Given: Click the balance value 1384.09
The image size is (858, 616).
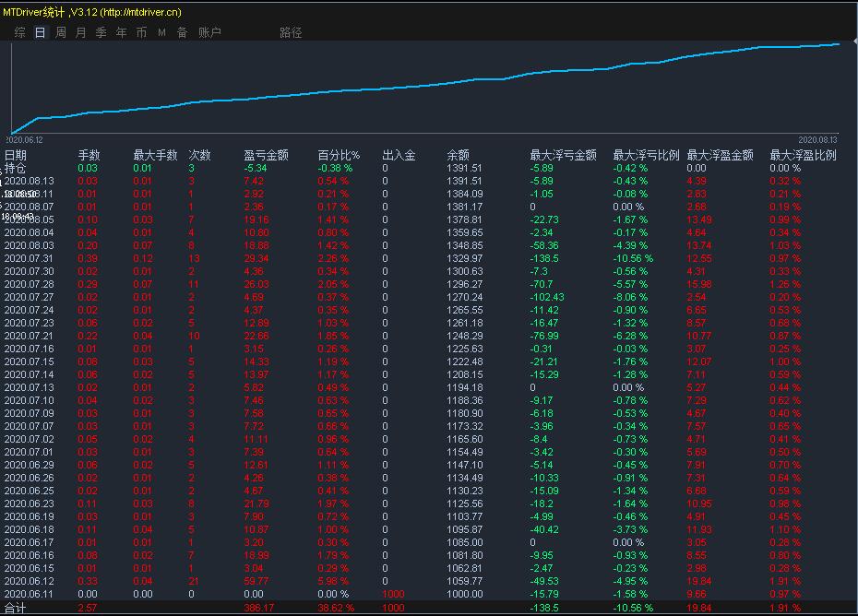Looking at the screenshot, I should (465, 194).
